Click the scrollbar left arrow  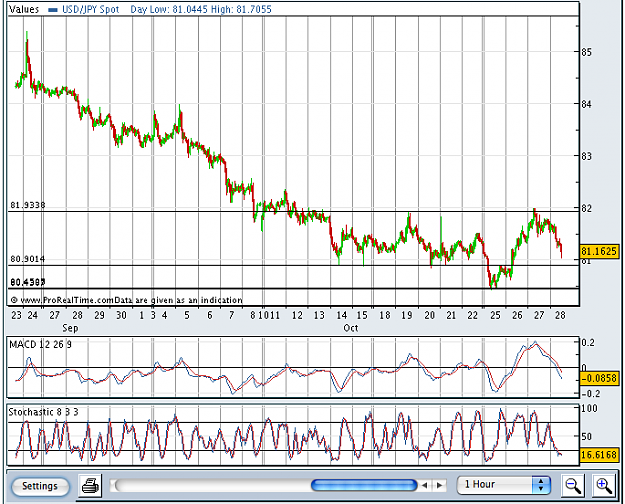[x=425, y=485]
